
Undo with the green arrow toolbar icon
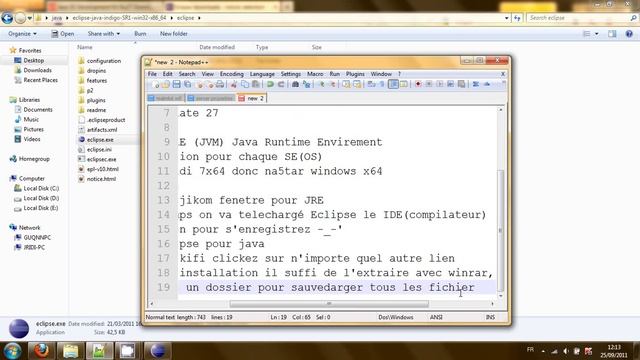coord(270,84)
